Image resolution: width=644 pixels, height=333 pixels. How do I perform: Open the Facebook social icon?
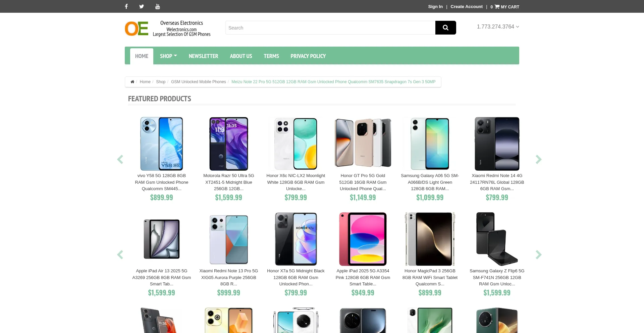coord(126,6)
